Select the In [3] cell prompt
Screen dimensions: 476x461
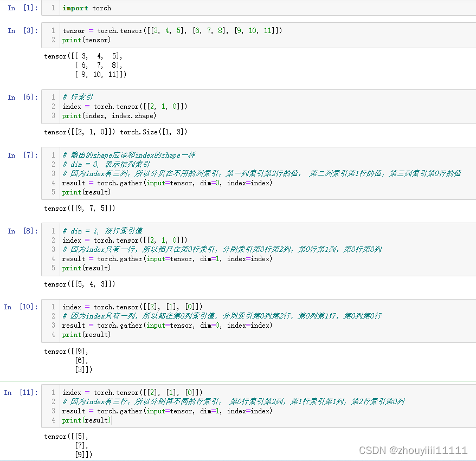[x=22, y=31]
